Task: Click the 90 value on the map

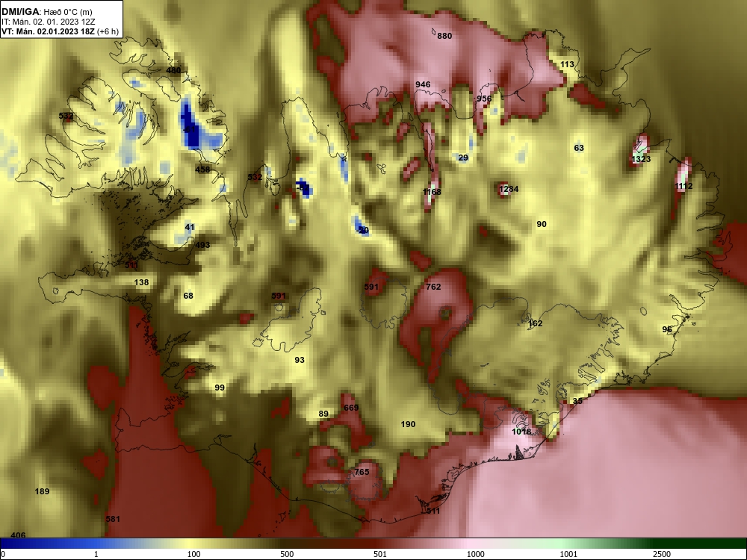Action: 541,224
